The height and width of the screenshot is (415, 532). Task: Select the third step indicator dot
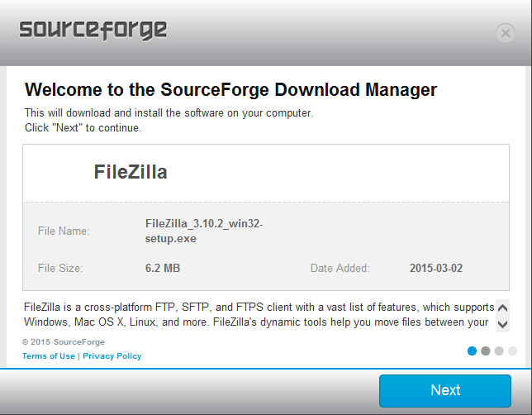tap(499, 351)
